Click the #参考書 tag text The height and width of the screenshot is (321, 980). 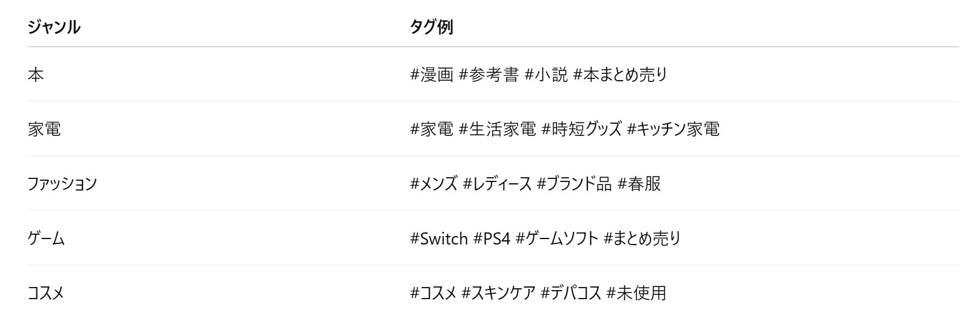[489, 75]
